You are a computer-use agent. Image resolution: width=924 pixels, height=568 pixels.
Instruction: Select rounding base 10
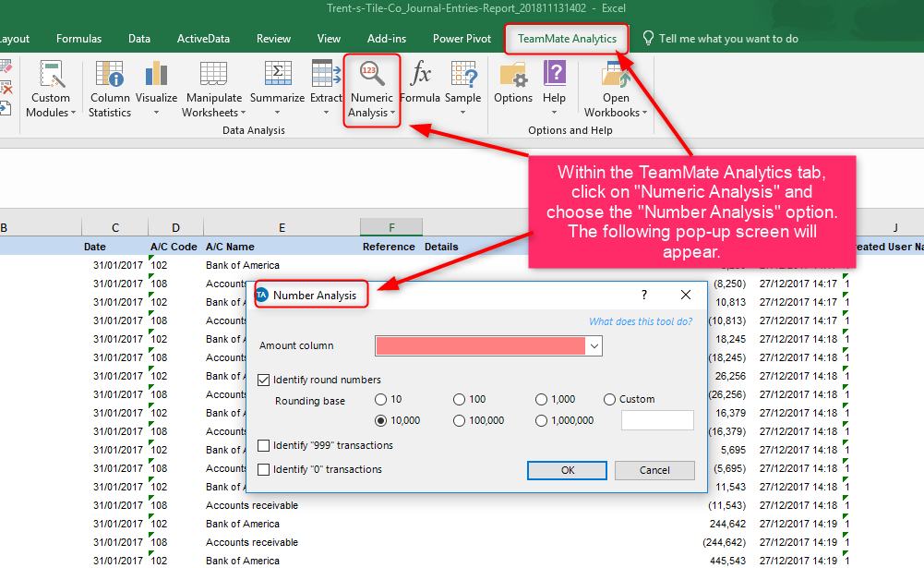tap(380, 399)
